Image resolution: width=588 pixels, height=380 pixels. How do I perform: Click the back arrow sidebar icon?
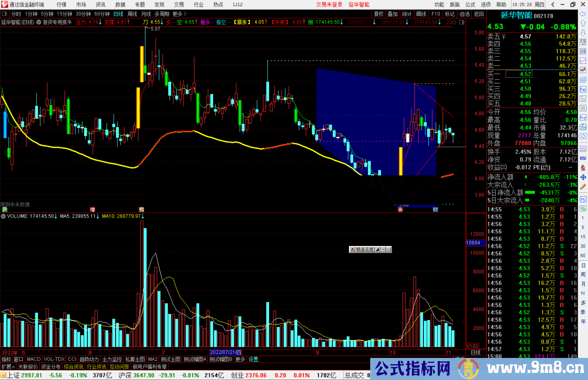tap(583, 14)
